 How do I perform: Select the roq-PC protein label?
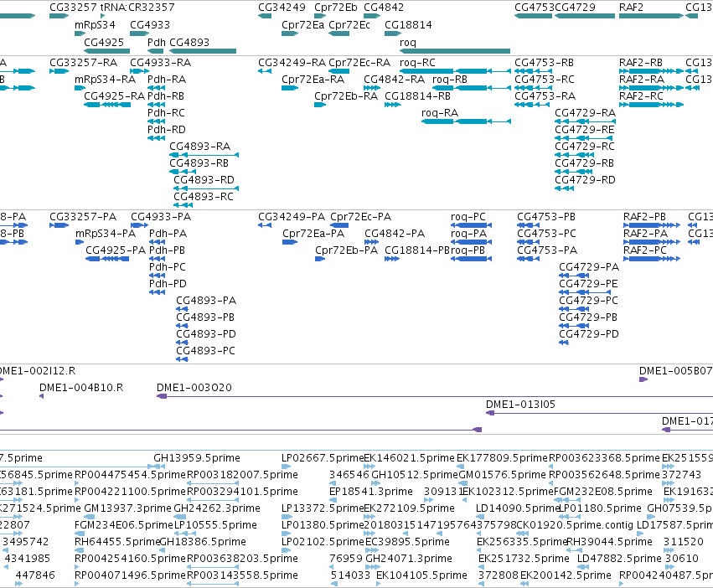coord(468,217)
